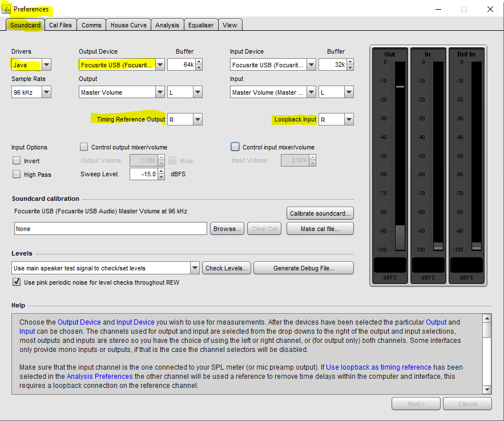Check Control output mixer/volume
This screenshot has height=421, width=504.
(x=84, y=147)
